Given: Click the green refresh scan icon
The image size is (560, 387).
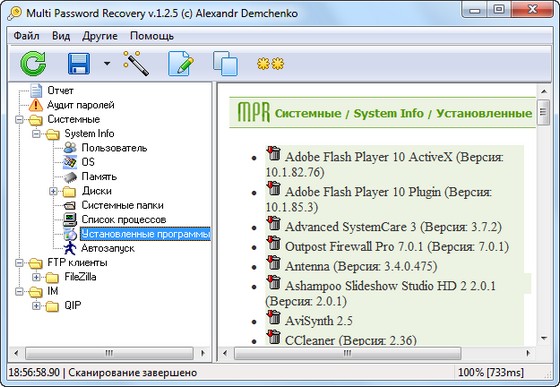Looking at the screenshot, I should pyautogui.click(x=33, y=64).
